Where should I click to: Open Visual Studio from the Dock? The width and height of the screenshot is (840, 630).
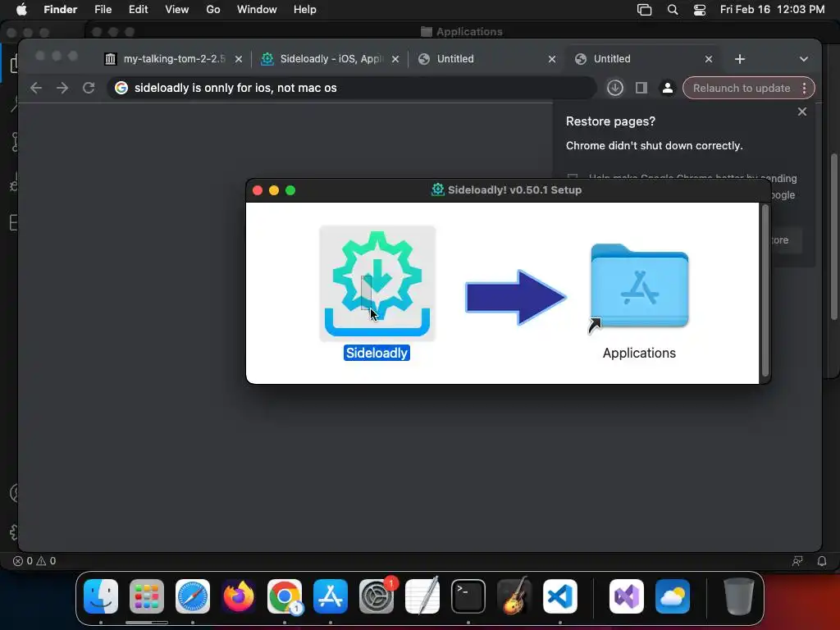click(627, 596)
